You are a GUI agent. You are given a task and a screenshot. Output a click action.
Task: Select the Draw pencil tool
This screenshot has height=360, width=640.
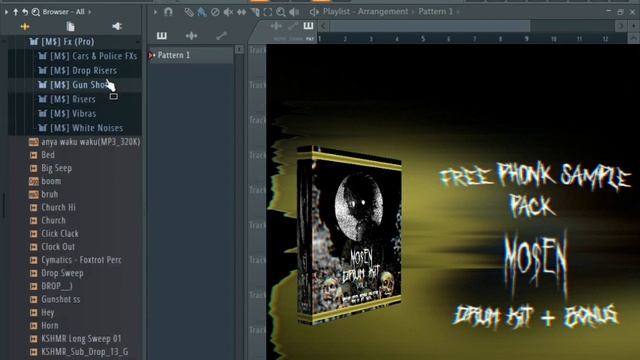[189, 12]
